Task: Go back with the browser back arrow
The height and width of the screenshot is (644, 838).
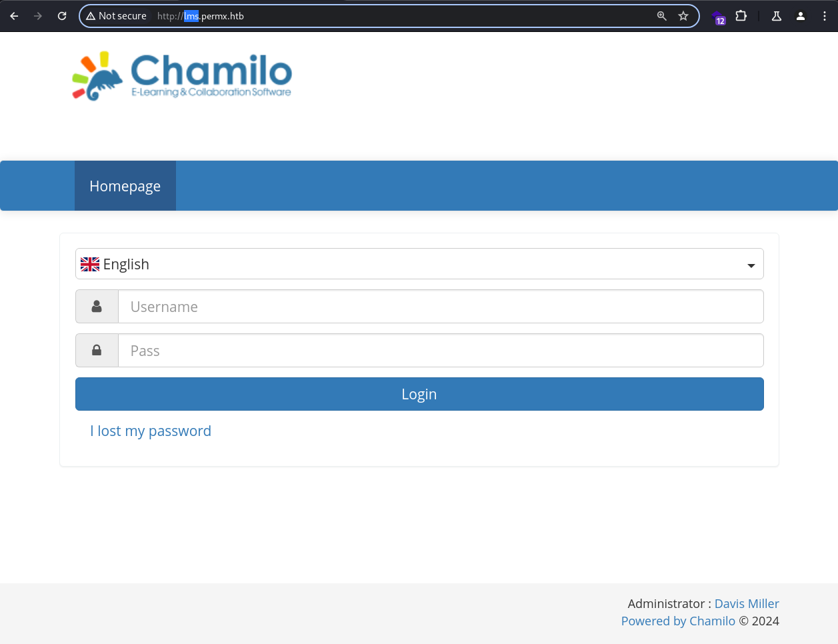Action: (x=14, y=16)
